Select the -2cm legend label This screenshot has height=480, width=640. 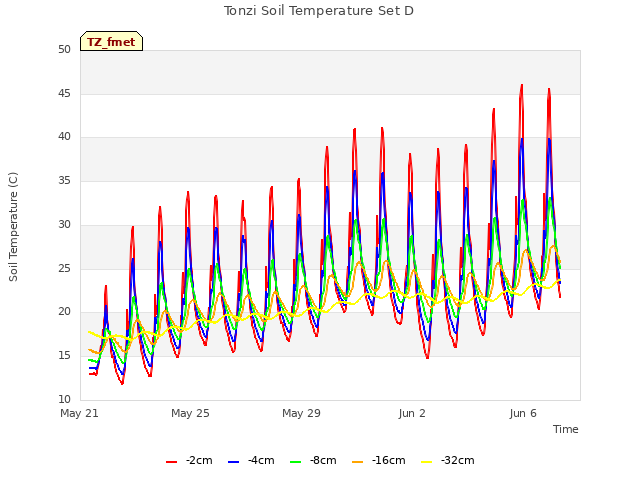coord(199,460)
